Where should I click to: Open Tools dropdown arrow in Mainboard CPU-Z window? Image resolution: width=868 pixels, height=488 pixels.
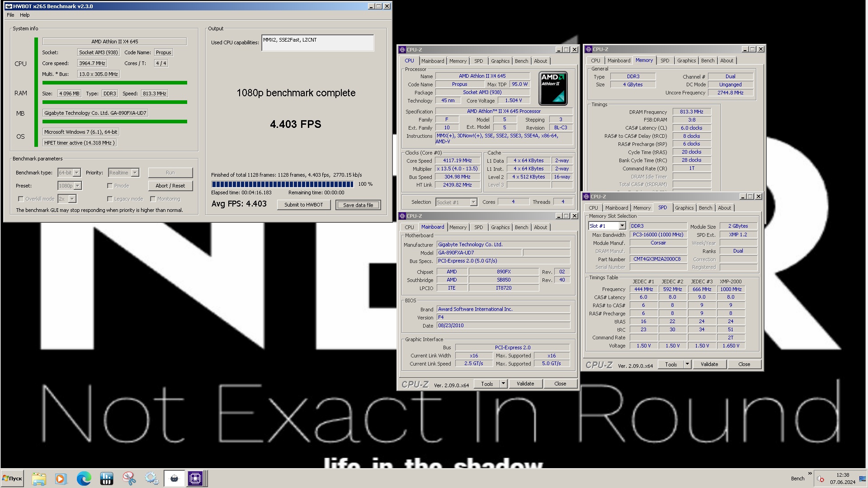pos(503,384)
